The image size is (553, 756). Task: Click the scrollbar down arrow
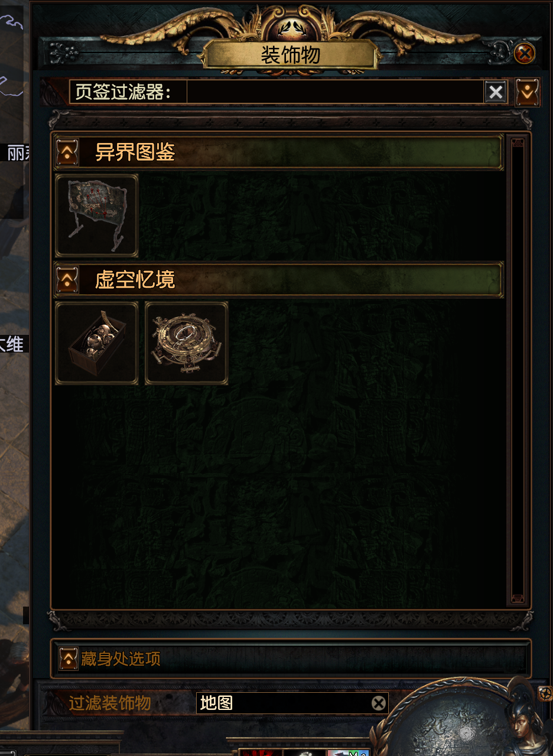(518, 598)
